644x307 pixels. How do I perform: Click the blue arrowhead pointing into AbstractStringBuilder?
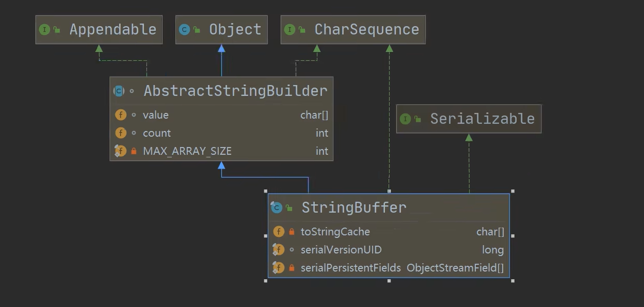[222, 165]
